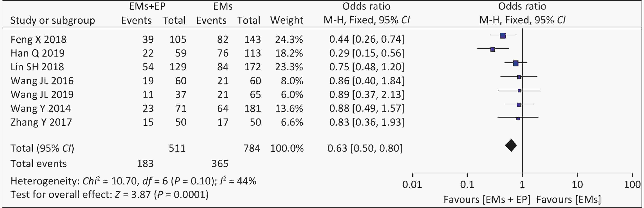This screenshot has height=208, width=644.
Task: Click the Feng X 2018 blue square marker
Action: [503, 36]
